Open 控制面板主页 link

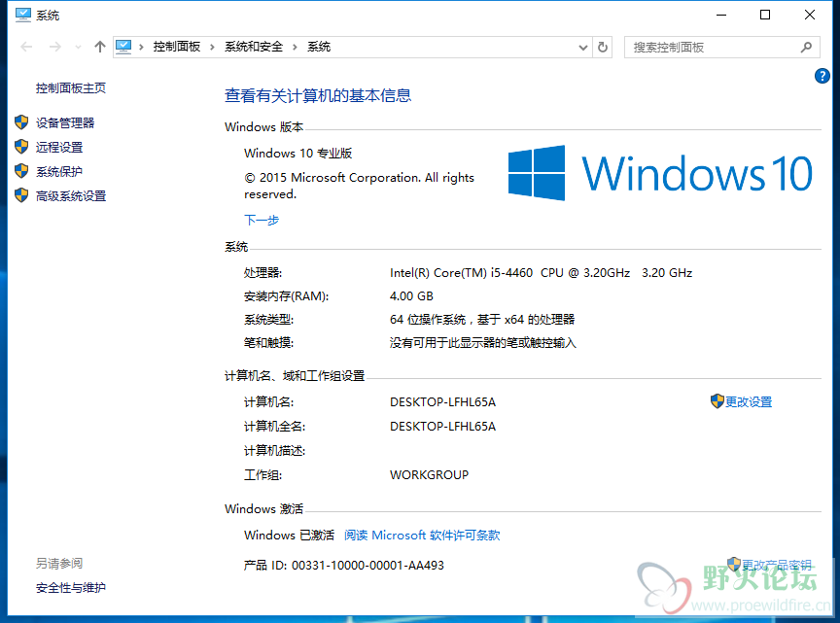point(71,87)
